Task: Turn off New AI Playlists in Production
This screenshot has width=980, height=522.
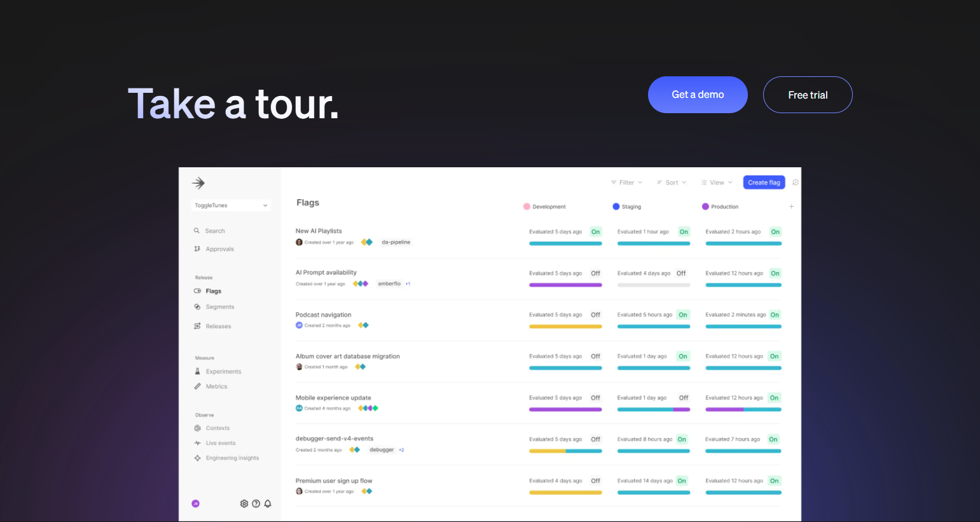Action: point(775,231)
